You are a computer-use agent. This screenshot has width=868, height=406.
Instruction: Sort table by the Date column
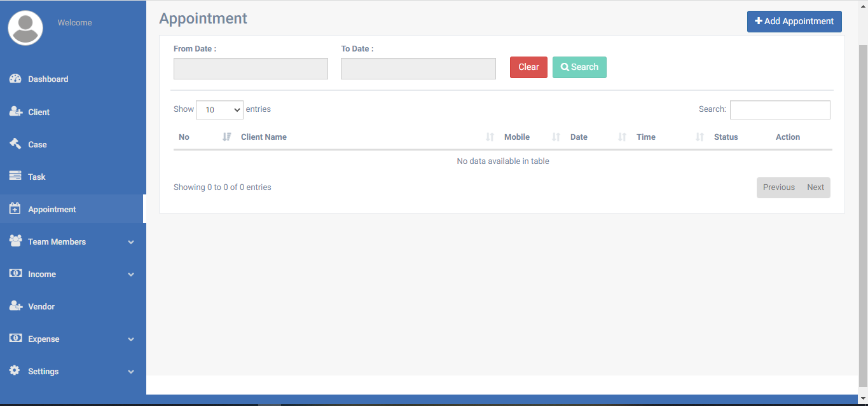coord(579,137)
